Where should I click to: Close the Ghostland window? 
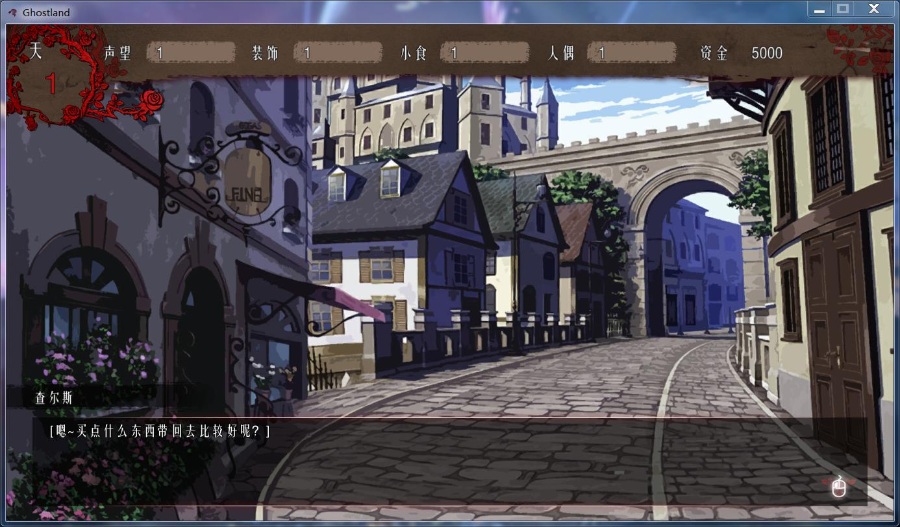874,9
